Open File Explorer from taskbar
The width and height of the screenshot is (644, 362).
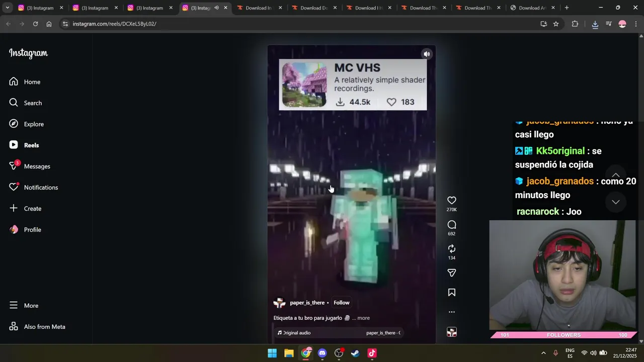pos(289,353)
